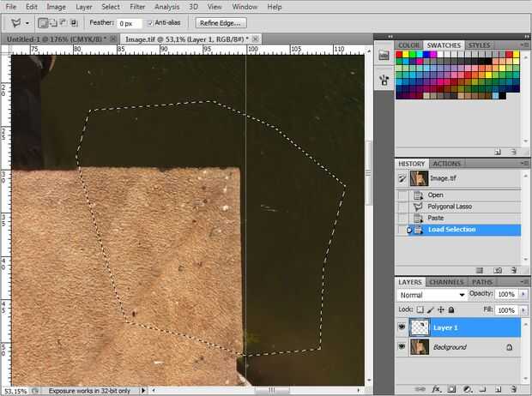Image resolution: width=532 pixels, height=396 pixels.
Task: Create new swatch from foreground color icon
Action: 498,152
